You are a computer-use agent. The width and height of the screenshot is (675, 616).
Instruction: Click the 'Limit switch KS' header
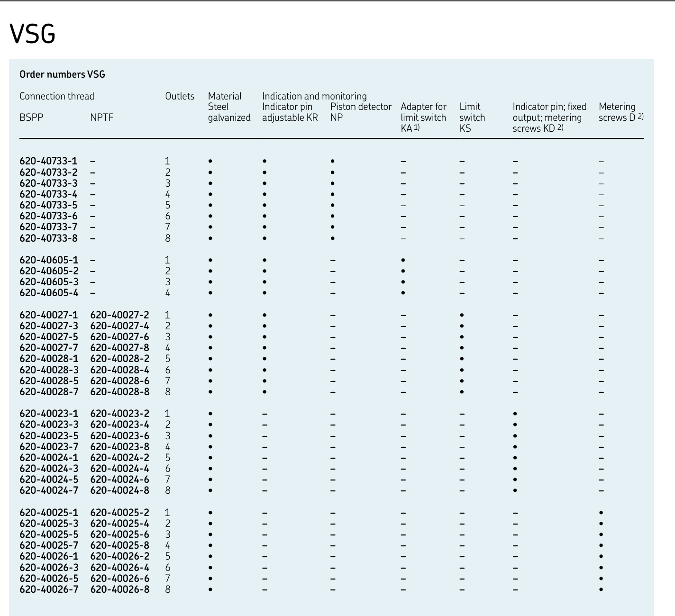coord(472,118)
